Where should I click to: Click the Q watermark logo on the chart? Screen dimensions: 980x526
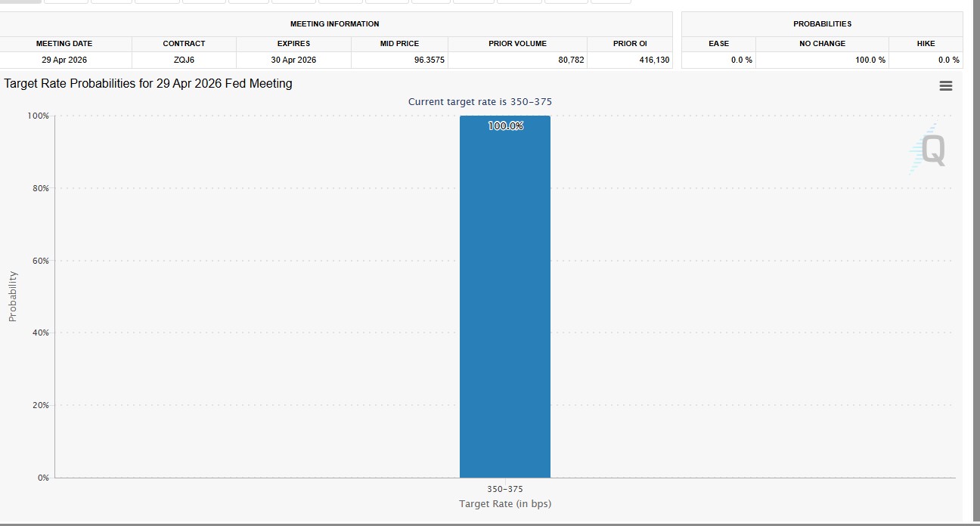[932, 150]
